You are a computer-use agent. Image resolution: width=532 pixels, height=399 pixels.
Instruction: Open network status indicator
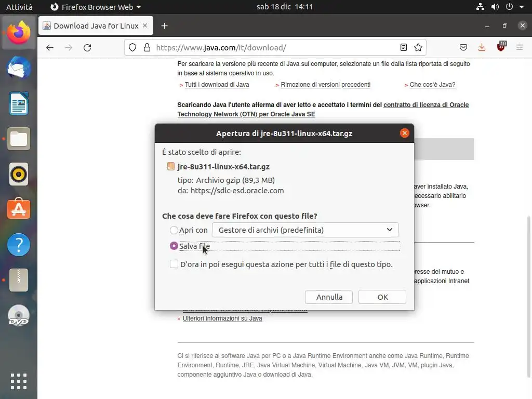pos(480,6)
